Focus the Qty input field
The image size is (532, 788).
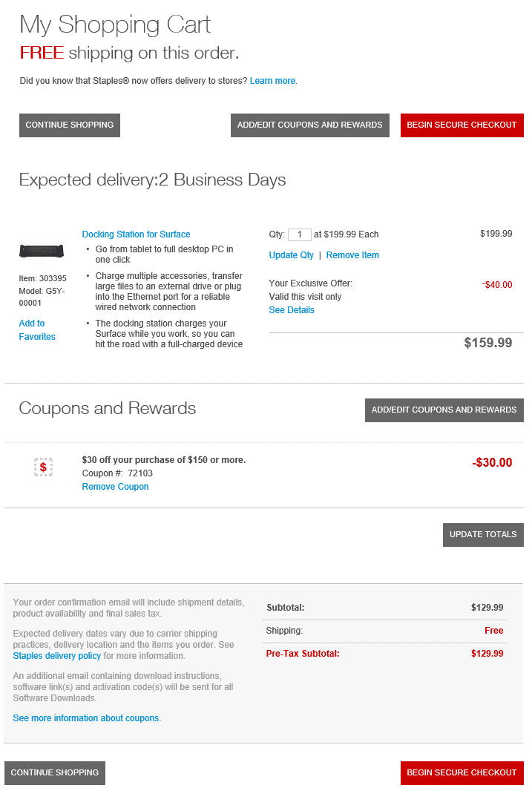tap(299, 234)
